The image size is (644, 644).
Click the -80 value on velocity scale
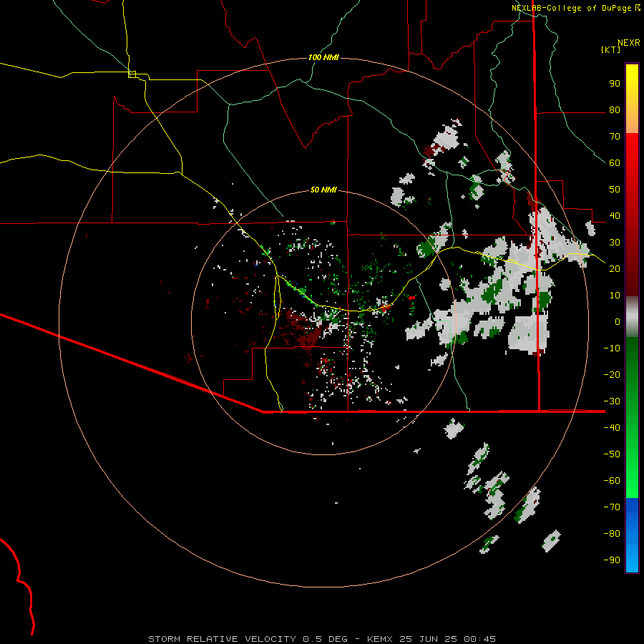click(x=612, y=534)
